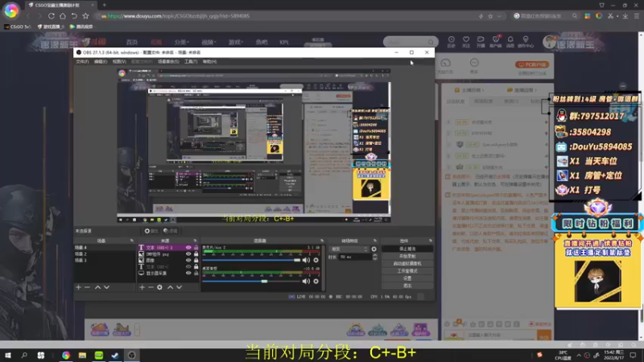Screen dimensions: 644x362
Task: Open the 视图(V) menu in OBS
Action: (x=119, y=62)
